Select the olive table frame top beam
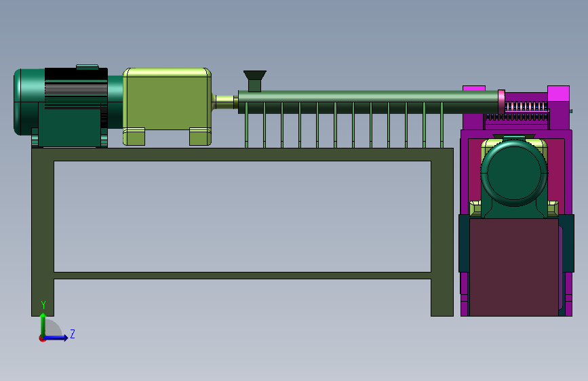This screenshot has width=588, height=381. pos(242,155)
